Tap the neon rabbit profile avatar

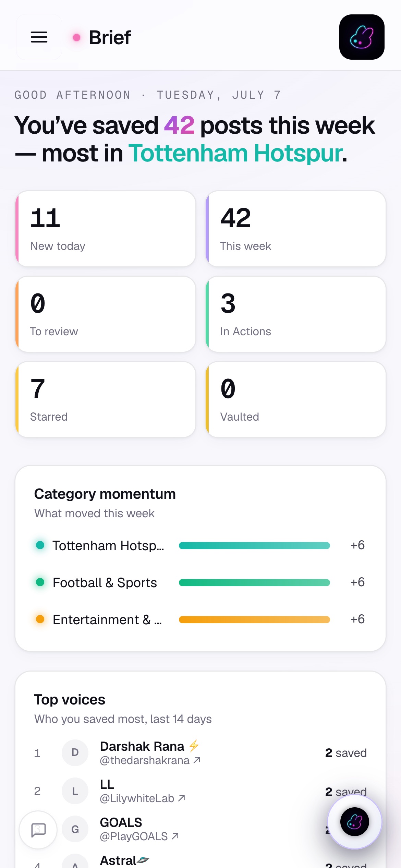pos(362,37)
